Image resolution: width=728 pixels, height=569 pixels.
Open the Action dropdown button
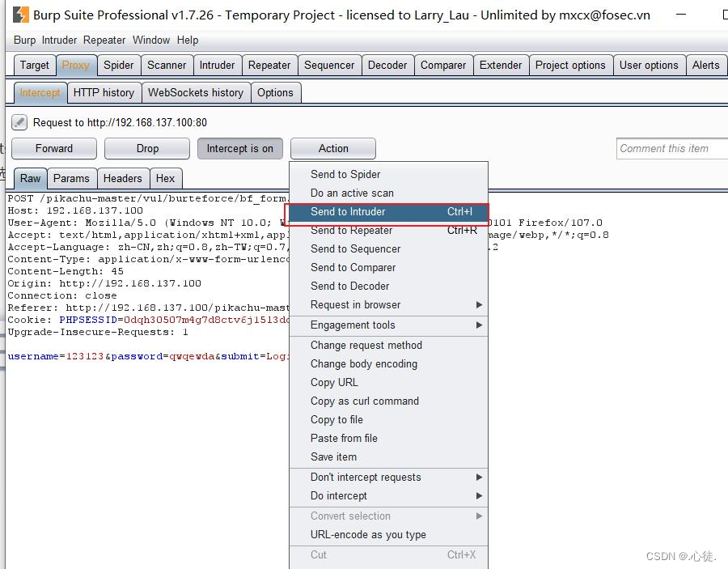click(333, 149)
